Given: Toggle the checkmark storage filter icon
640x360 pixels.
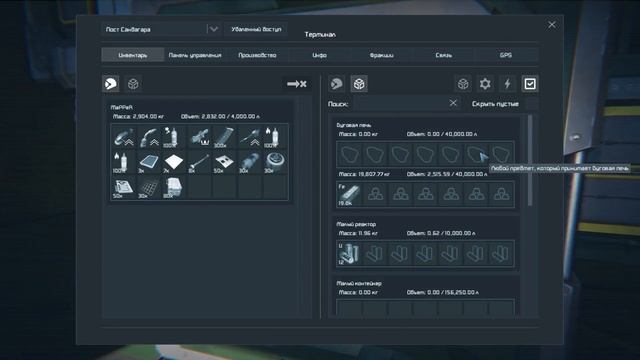Looking at the screenshot, I should 530,84.
